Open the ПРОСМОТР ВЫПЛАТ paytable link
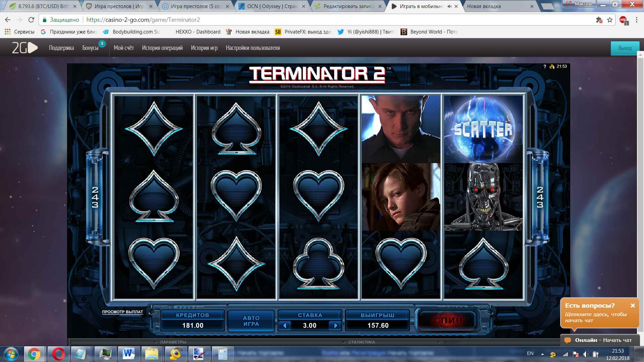 tap(122, 312)
